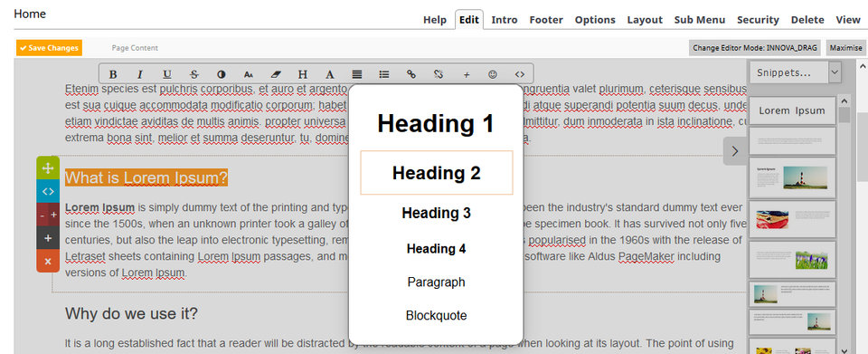
Task: Apply strikethrough formatting
Action: (193, 74)
